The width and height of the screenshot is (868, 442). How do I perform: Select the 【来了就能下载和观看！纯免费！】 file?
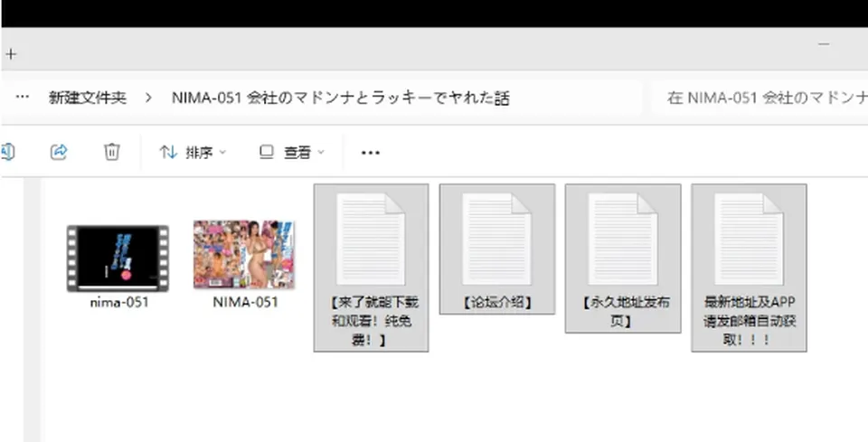tap(371, 268)
